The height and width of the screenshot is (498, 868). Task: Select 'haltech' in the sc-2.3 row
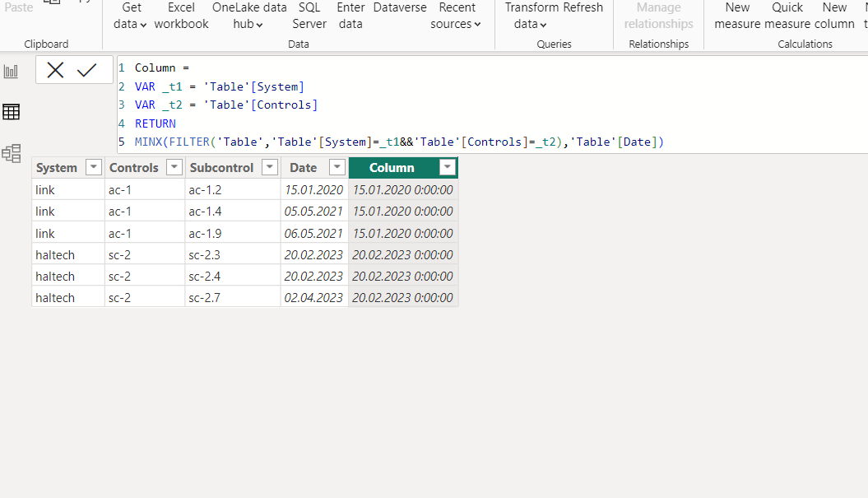tap(68, 255)
